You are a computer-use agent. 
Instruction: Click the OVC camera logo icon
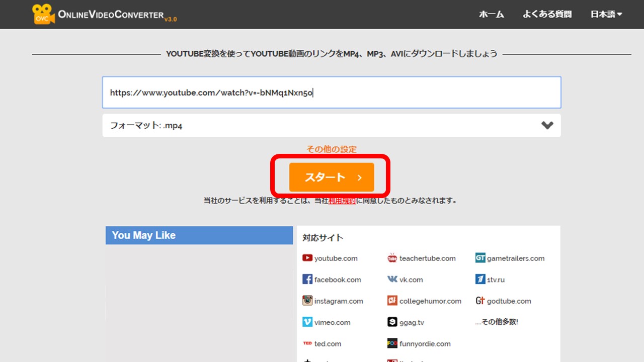tap(43, 14)
